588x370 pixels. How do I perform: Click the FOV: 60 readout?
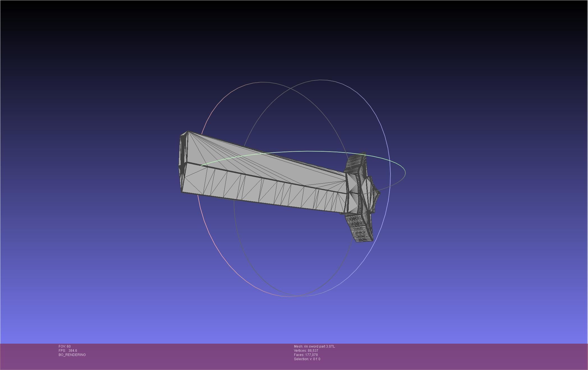[x=65, y=346]
